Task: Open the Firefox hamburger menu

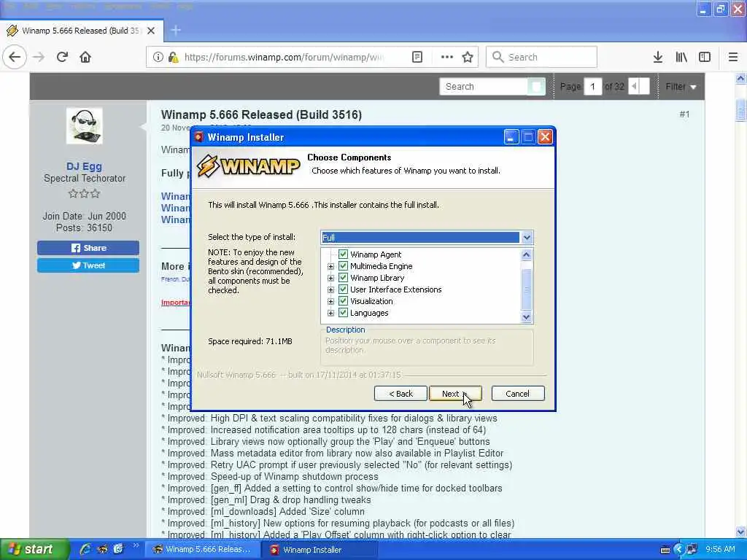Action: pyautogui.click(x=733, y=57)
